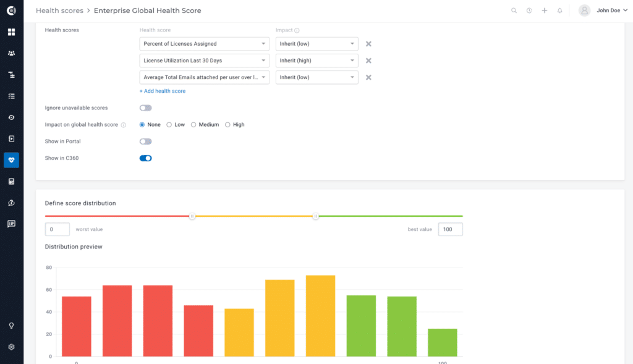
Task: Open Inherit (low) impact dropdown for Average Total Emails
Action: pyautogui.click(x=317, y=77)
